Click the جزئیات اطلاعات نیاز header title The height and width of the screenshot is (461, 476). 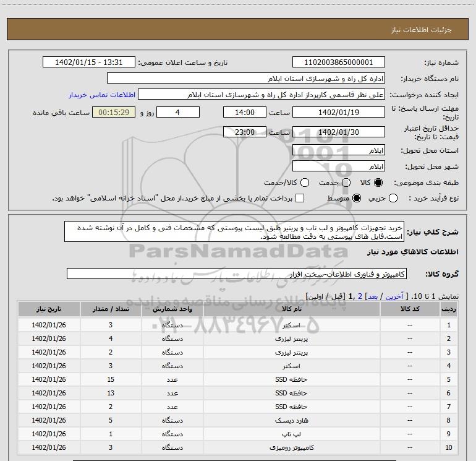422,30
